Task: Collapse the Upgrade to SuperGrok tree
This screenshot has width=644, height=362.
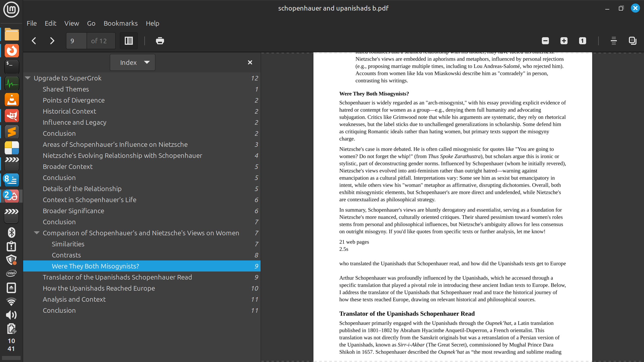Action: tap(28, 78)
